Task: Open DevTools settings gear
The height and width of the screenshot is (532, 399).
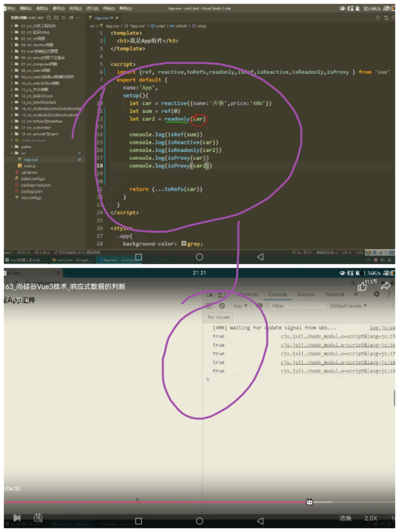Action: [376, 294]
